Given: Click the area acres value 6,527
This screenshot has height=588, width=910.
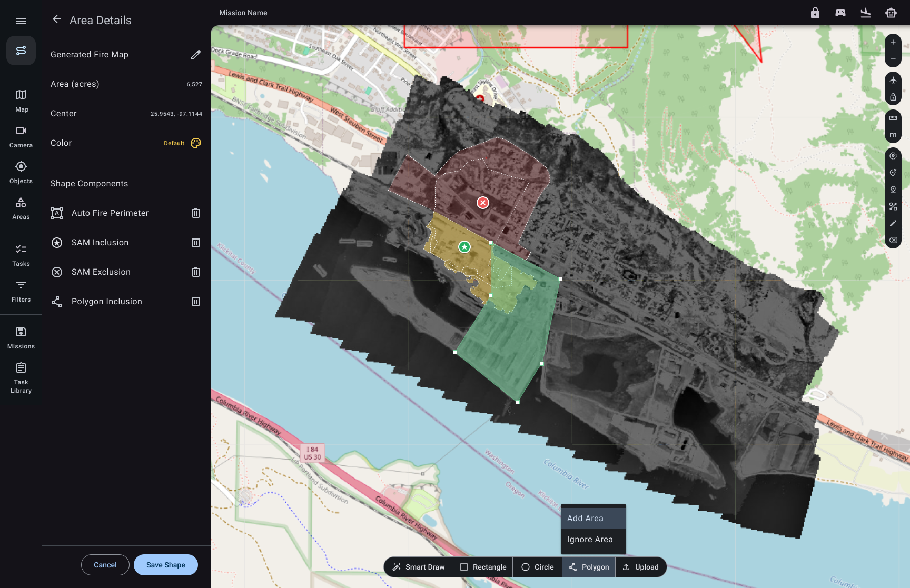Looking at the screenshot, I should click(x=194, y=84).
